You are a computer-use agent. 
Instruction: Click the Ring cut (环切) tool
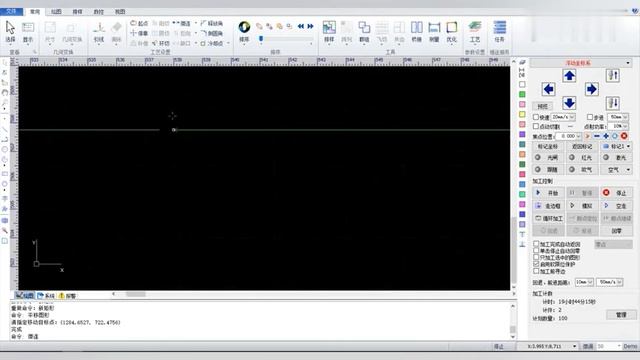pos(160,43)
